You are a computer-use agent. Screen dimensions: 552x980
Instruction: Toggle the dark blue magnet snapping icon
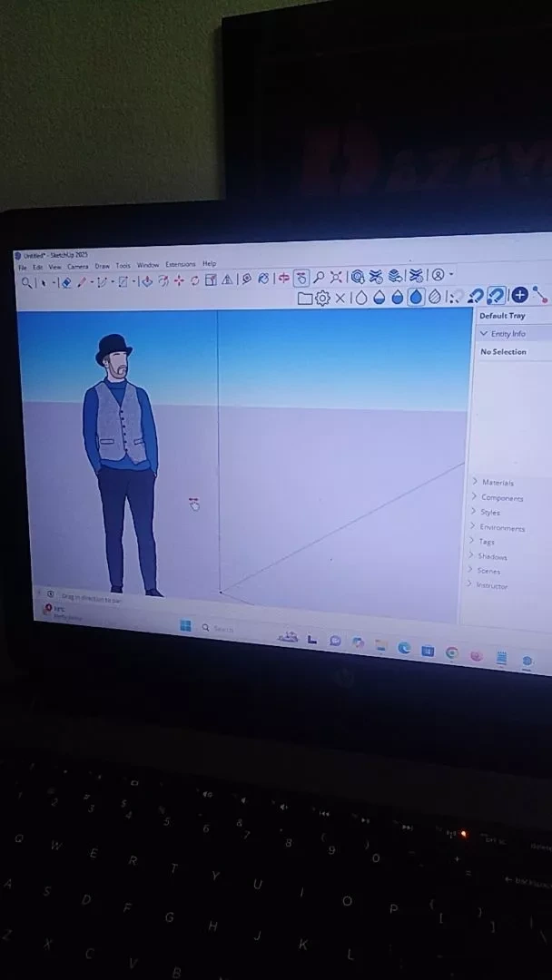point(477,295)
